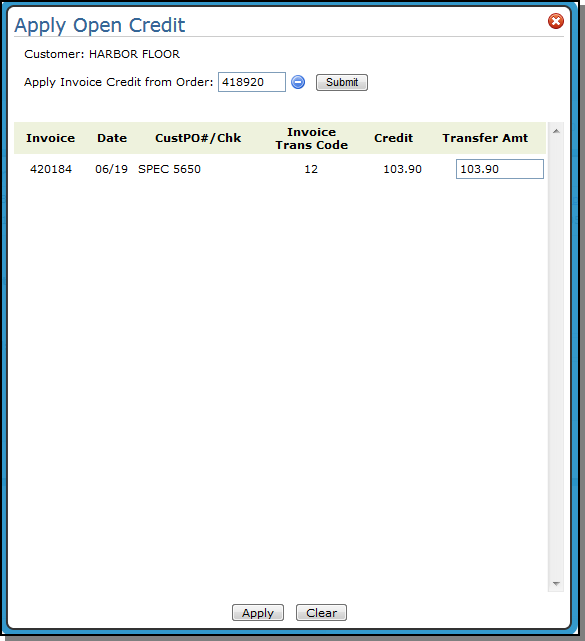The width and height of the screenshot is (585, 641).
Task: Click the Submit button
Action: (x=342, y=83)
